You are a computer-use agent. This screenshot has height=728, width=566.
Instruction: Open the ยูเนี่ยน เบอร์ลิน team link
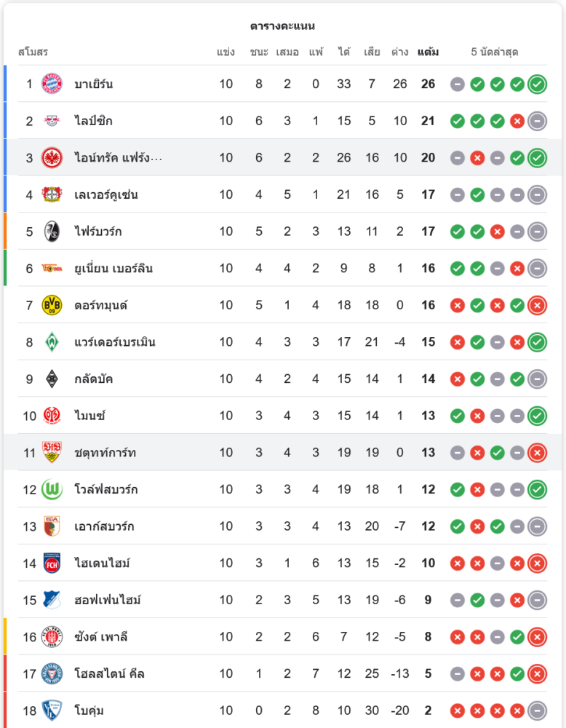point(113,269)
